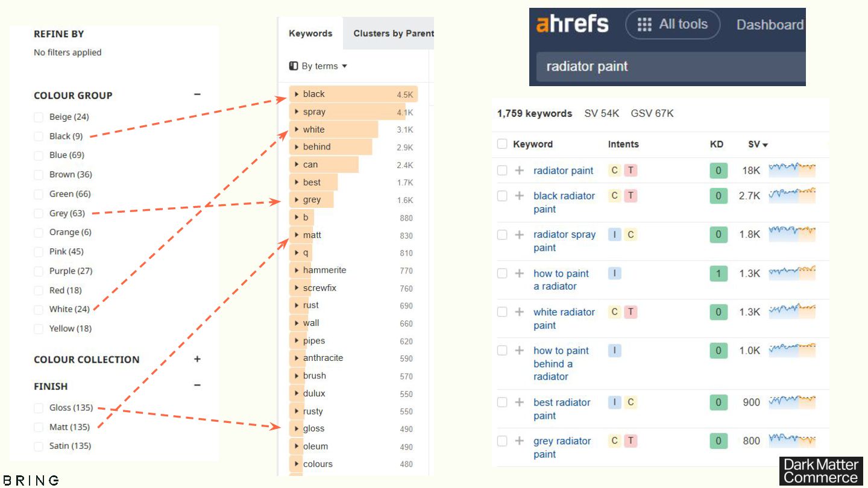Screen dimensions: 868x488
Task: Expand the 'spray' term group arrow
Action: (x=297, y=112)
